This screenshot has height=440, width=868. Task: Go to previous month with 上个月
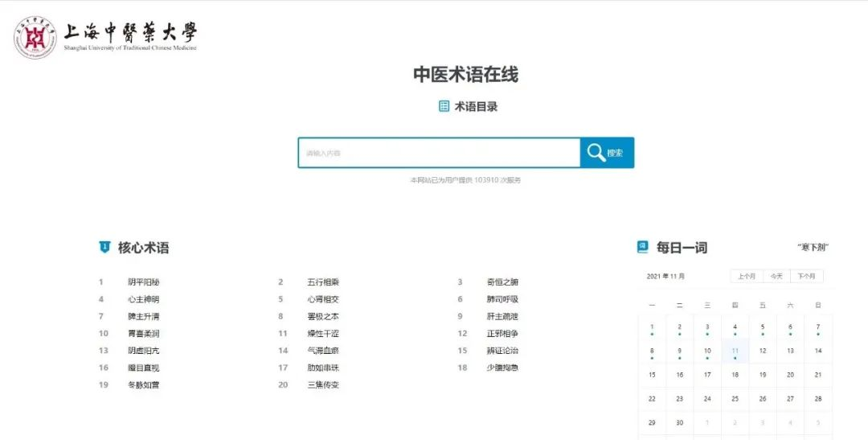(747, 276)
